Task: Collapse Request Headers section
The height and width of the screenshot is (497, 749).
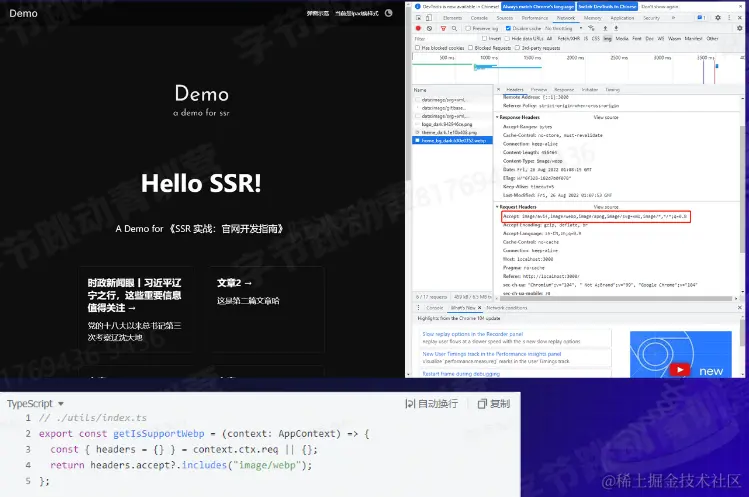Action: [x=497, y=207]
